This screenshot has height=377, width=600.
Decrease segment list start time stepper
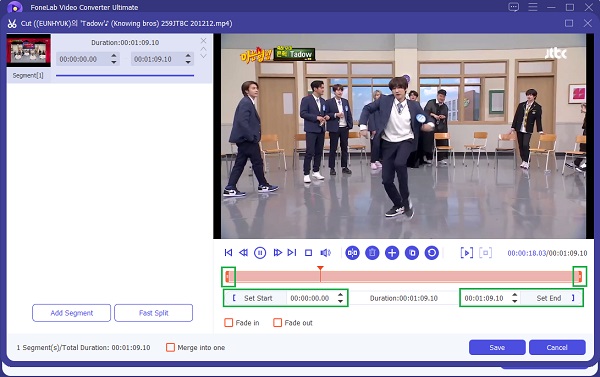click(x=114, y=62)
